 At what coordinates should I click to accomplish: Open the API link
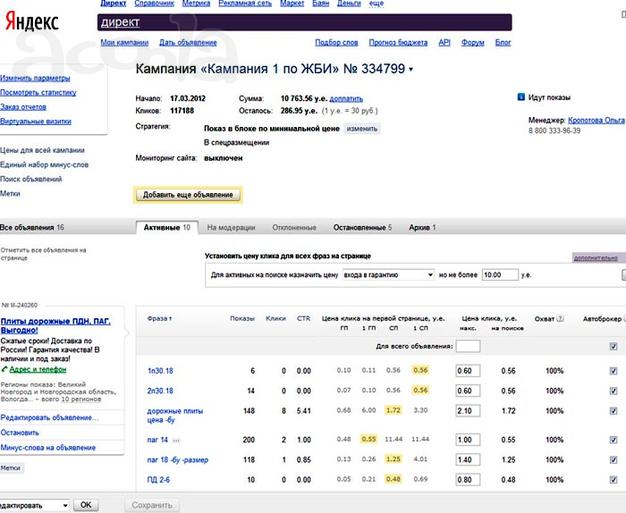444,43
